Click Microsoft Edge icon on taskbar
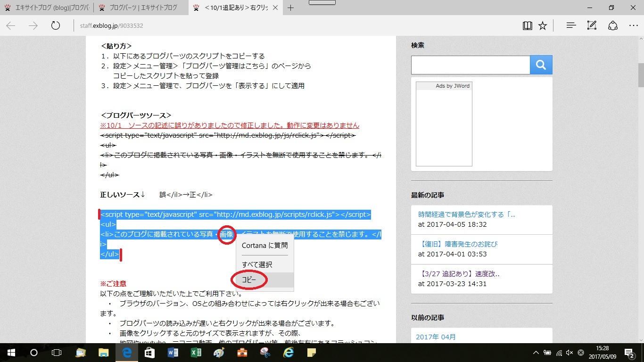The height and width of the screenshot is (362, 644). click(x=126, y=353)
